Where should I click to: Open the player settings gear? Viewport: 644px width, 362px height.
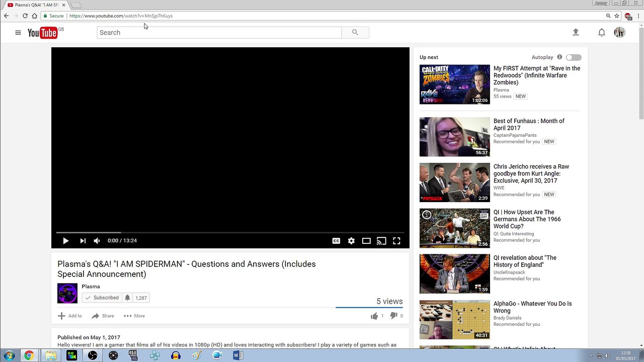pyautogui.click(x=351, y=241)
